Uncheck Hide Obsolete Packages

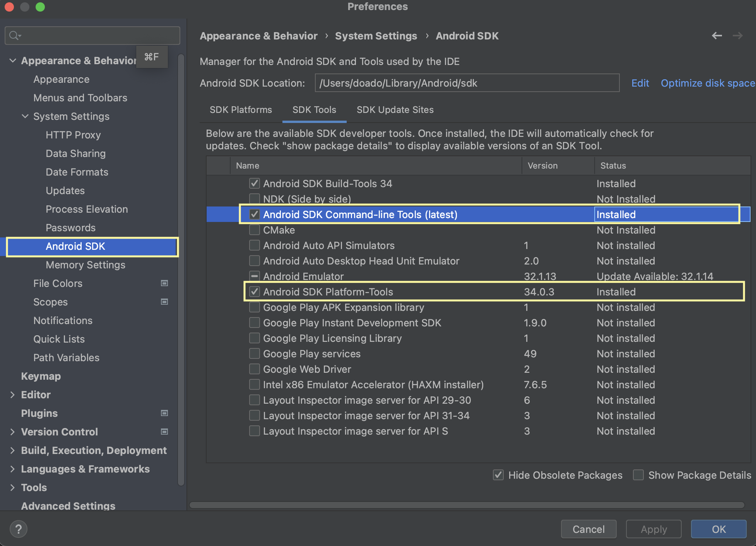coord(498,475)
